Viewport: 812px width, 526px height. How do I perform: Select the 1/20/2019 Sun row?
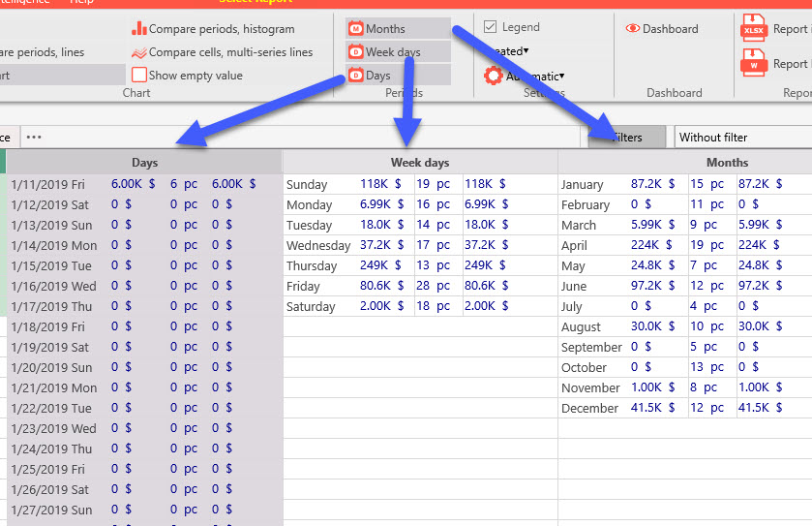tap(144, 367)
